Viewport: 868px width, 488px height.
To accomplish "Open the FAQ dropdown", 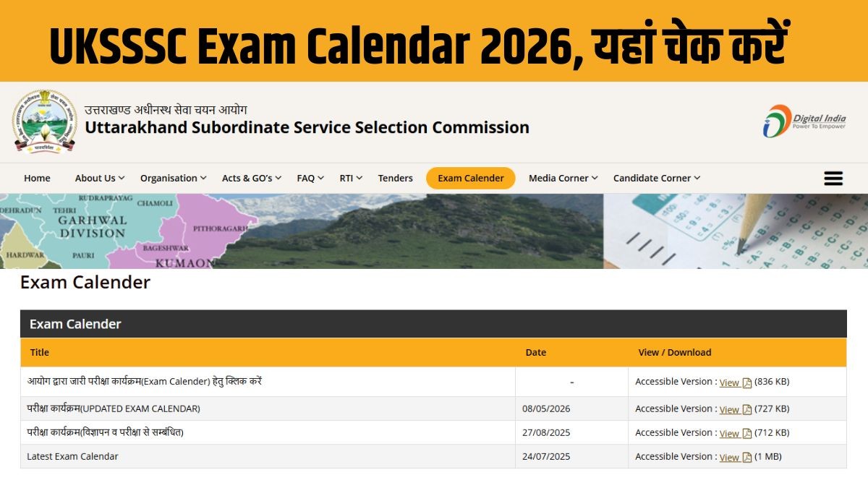I will (310, 178).
